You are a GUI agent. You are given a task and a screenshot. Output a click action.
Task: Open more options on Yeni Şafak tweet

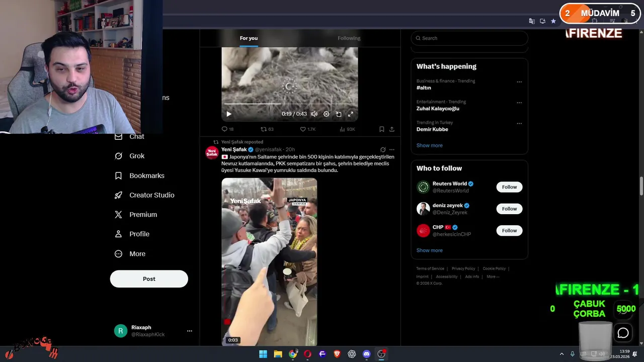click(x=392, y=150)
